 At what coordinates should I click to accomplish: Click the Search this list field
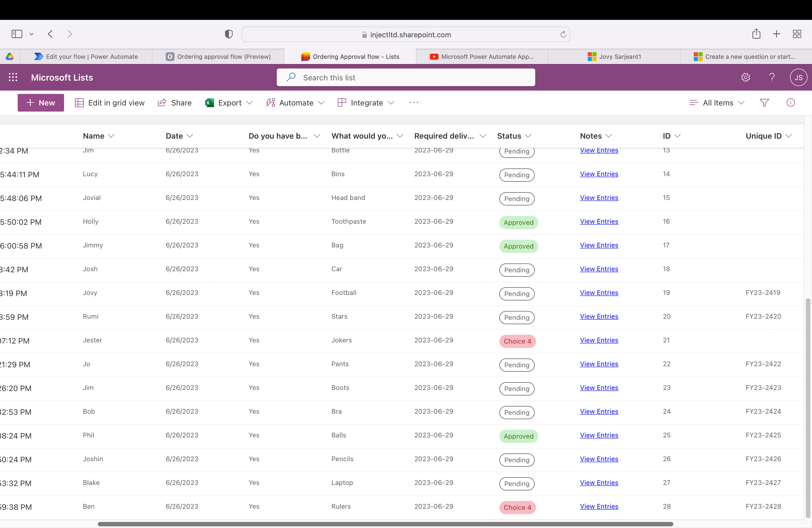point(405,77)
